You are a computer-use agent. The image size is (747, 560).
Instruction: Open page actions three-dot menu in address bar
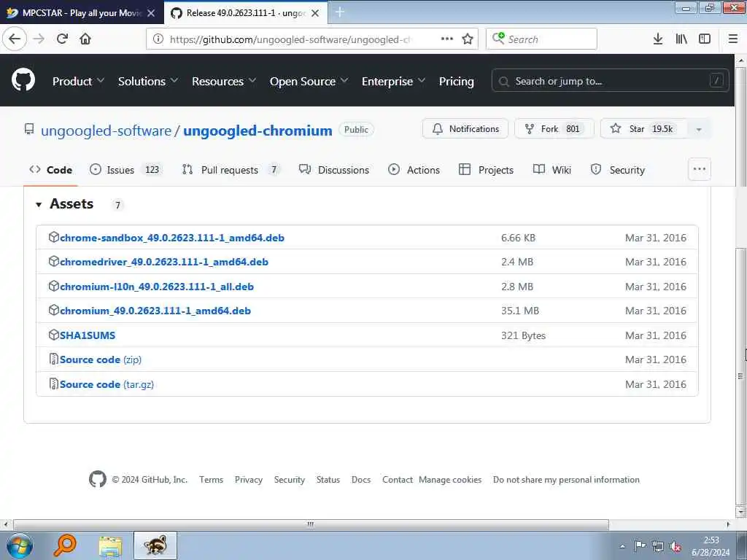[x=447, y=39]
